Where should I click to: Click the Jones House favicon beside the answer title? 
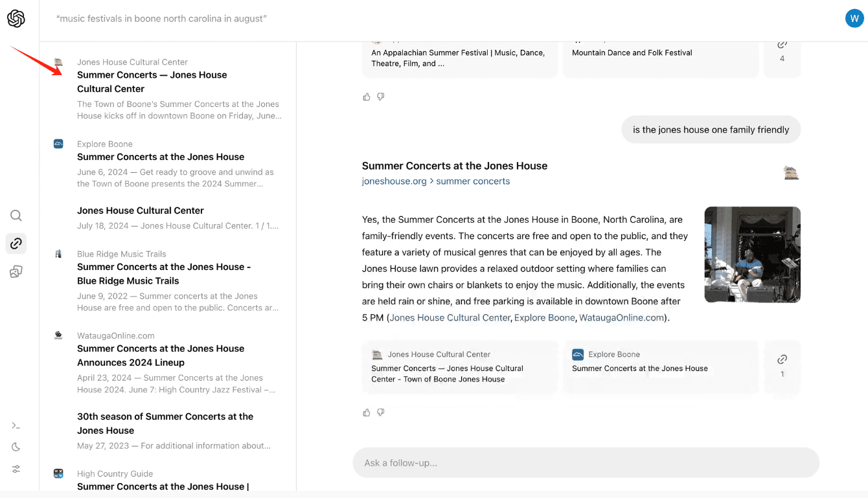click(x=791, y=173)
